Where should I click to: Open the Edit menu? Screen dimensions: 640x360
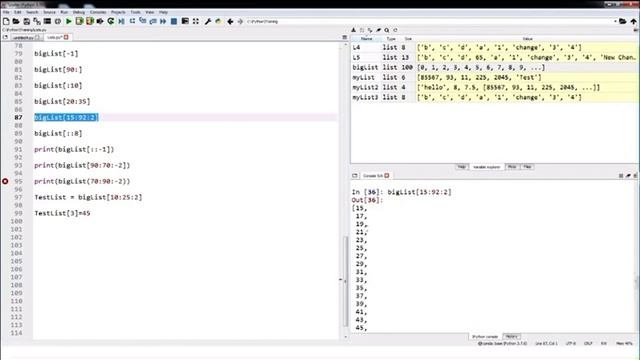pos(18,12)
